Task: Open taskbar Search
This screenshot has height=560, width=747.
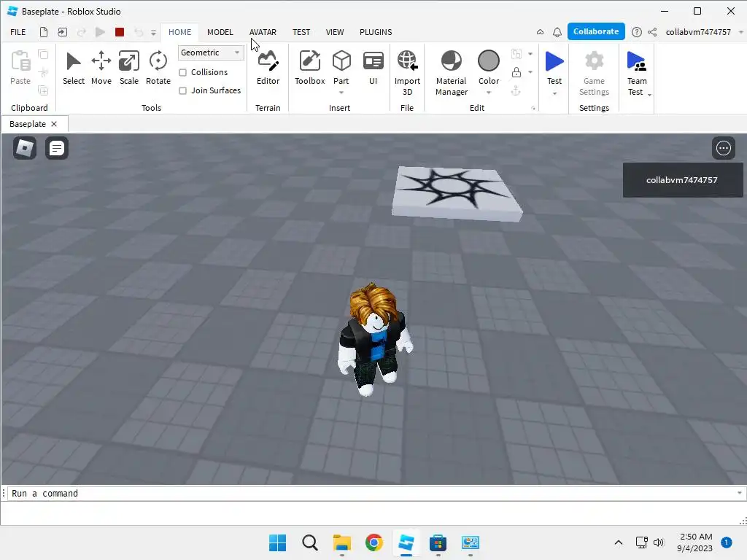Action: tap(309, 542)
